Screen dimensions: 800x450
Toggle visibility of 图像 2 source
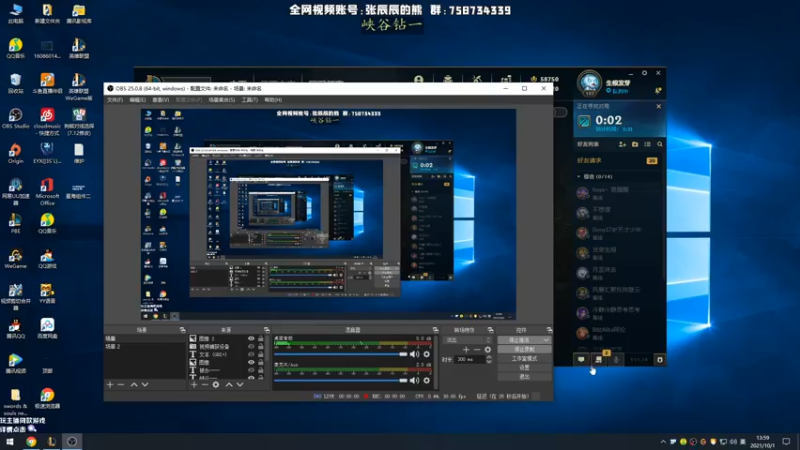coord(251,338)
